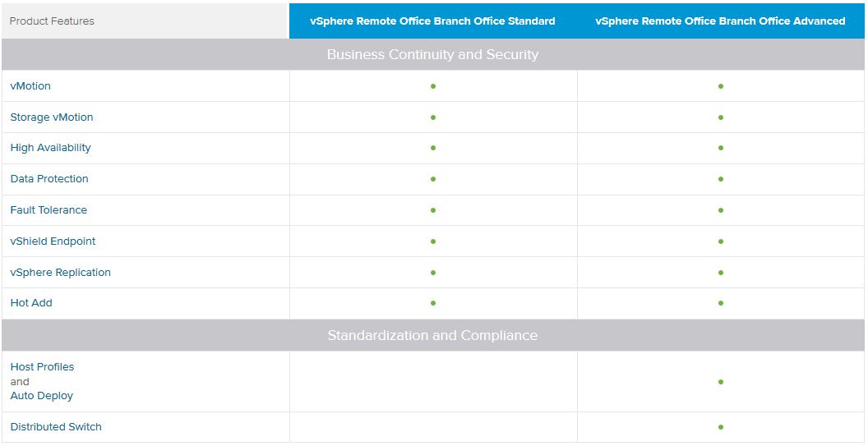This screenshot has width=868, height=446.
Task: Click the Standard column dot for vMotion
Action: 433,86
